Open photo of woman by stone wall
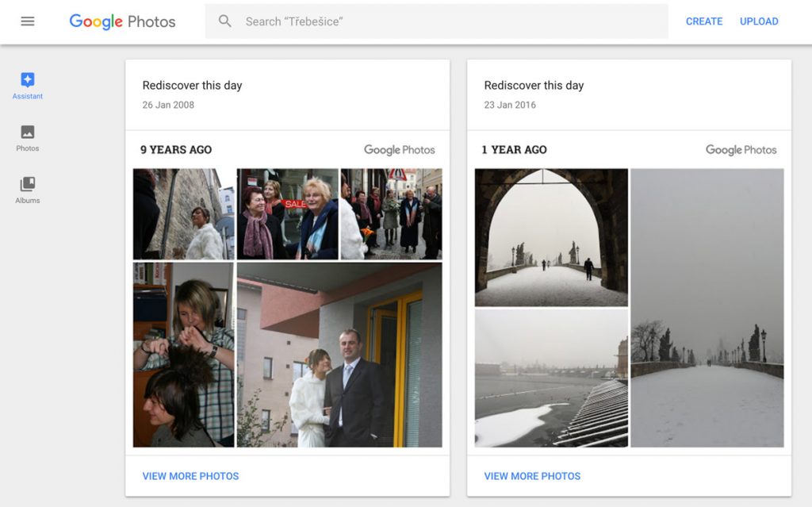 [183, 213]
